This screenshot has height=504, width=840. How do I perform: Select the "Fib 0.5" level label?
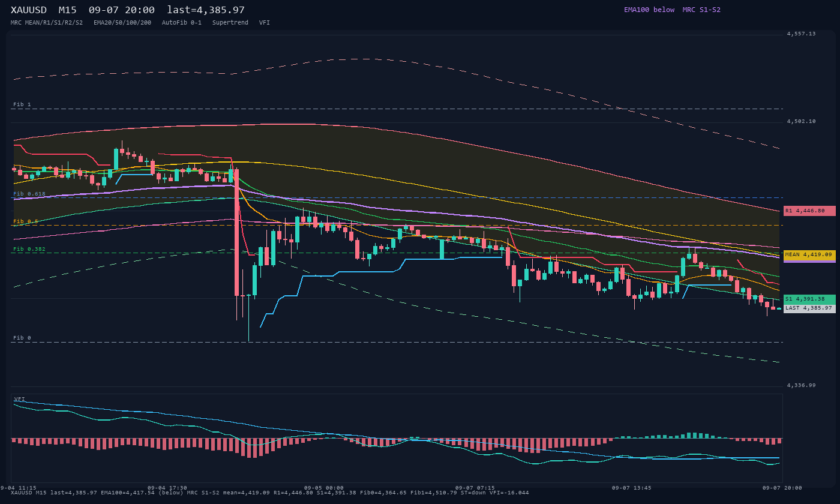[x=26, y=221]
